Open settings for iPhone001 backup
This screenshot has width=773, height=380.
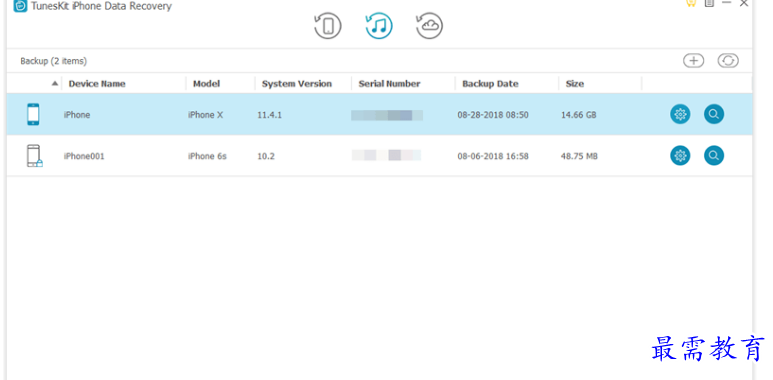pos(680,156)
